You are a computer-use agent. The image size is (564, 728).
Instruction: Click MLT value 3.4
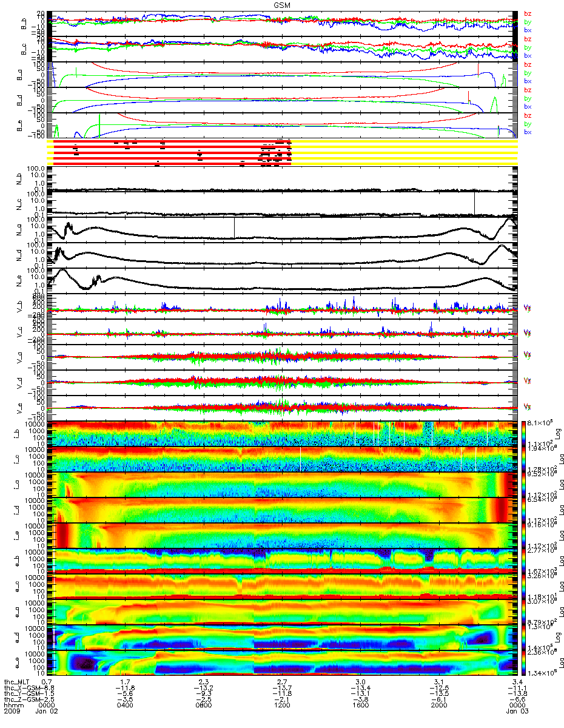(516, 682)
